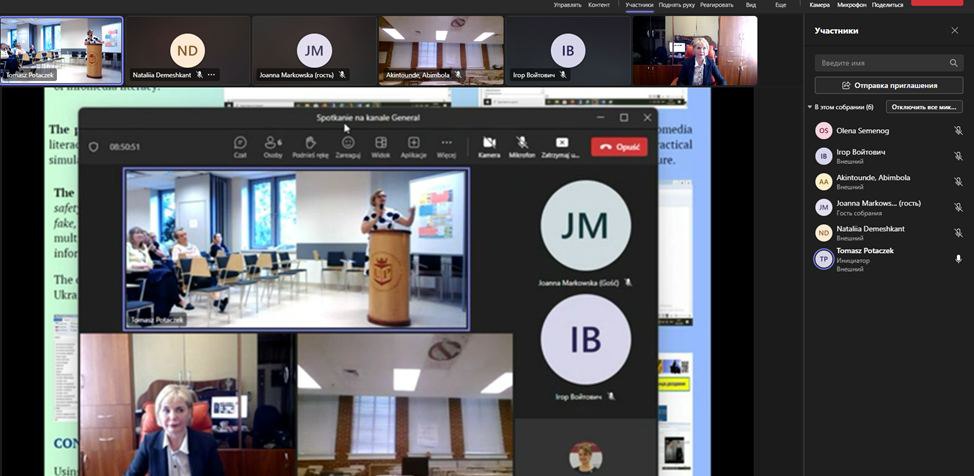
Task: Click the Zatrzymaj stop sharing icon
Action: coord(561,146)
